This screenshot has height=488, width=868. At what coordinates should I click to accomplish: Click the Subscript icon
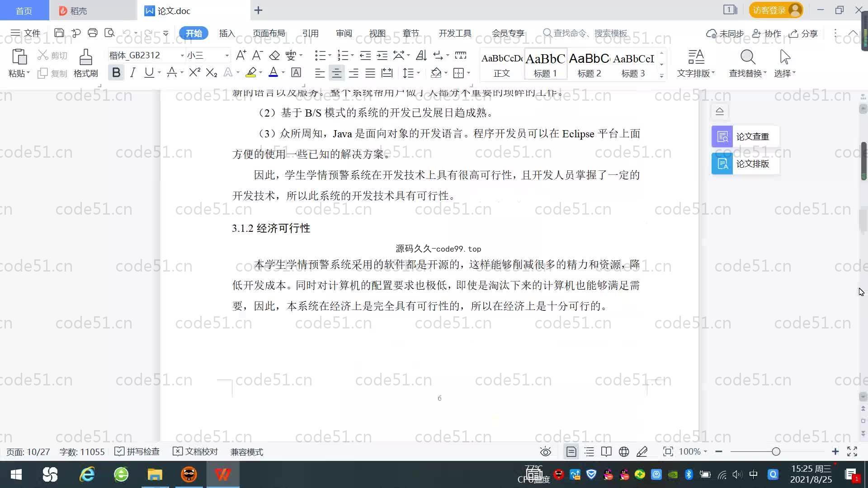coord(211,72)
